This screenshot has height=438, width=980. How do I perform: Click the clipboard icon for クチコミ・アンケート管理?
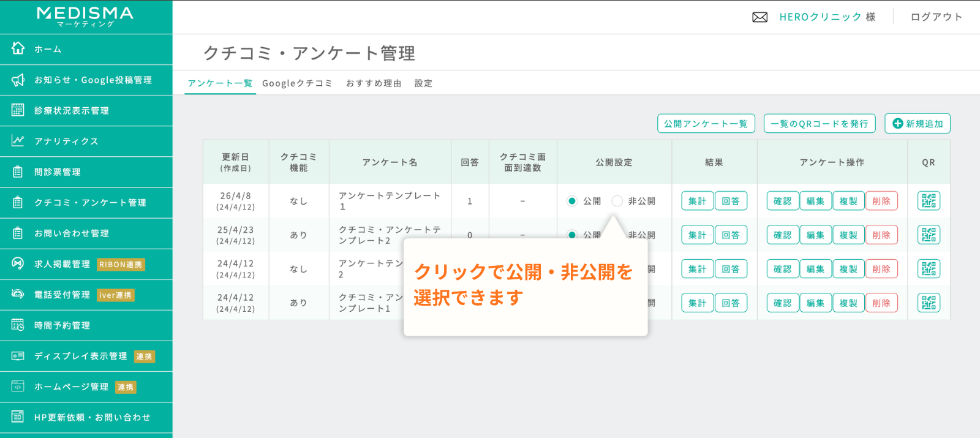[x=18, y=203]
